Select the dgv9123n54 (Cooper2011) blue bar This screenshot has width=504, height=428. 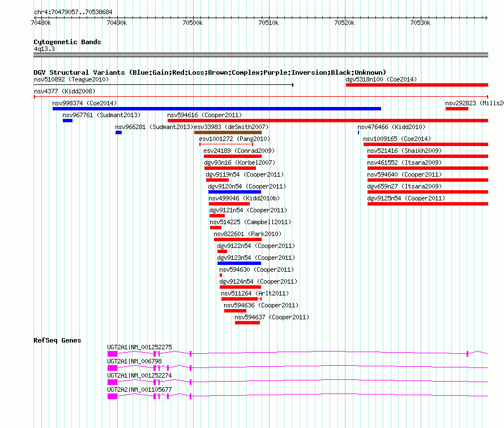pos(239,263)
